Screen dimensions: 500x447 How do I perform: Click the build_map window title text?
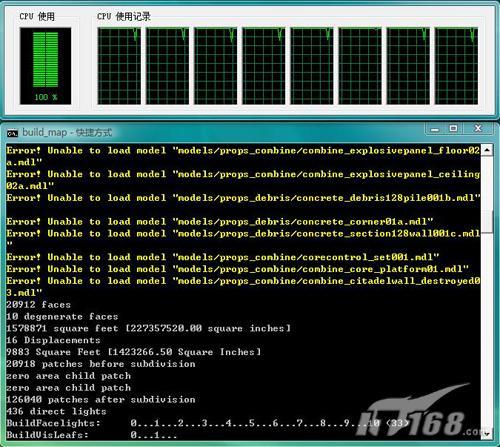click(67, 133)
